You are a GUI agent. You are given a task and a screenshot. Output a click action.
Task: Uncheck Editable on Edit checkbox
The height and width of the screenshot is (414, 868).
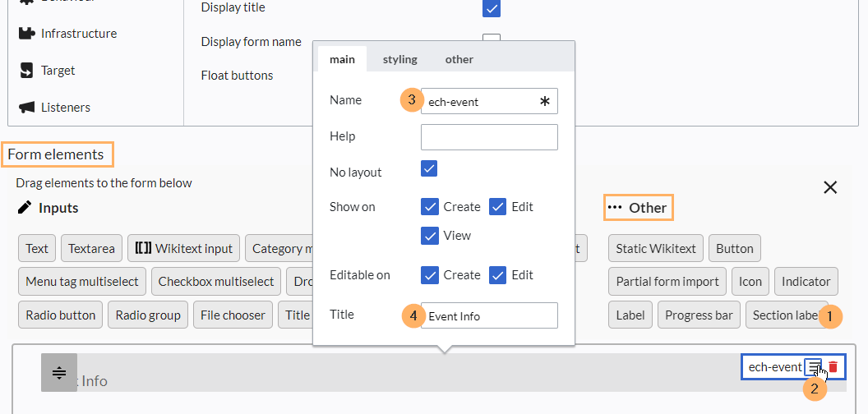(497, 274)
